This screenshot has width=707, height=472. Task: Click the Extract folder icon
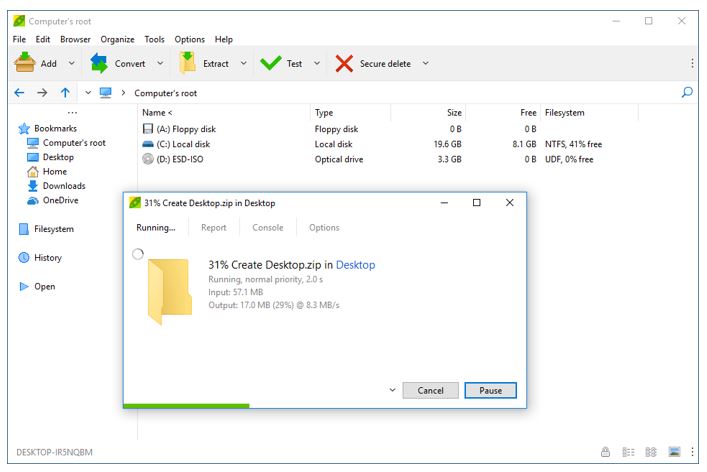pos(188,63)
